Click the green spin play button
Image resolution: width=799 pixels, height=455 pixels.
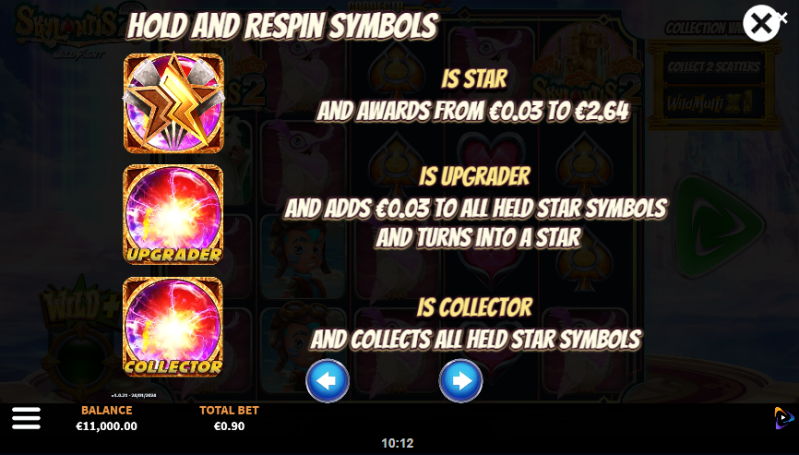point(718,226)
